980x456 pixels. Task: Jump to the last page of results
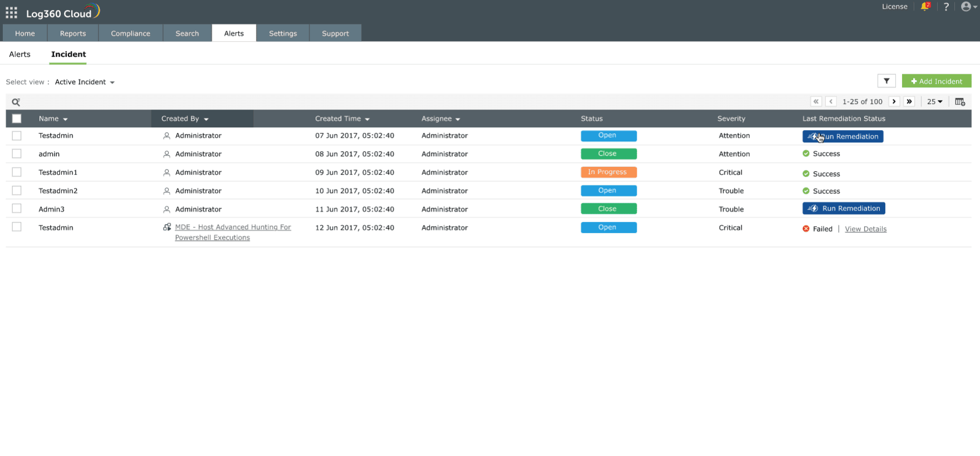[x=909, y=101]
